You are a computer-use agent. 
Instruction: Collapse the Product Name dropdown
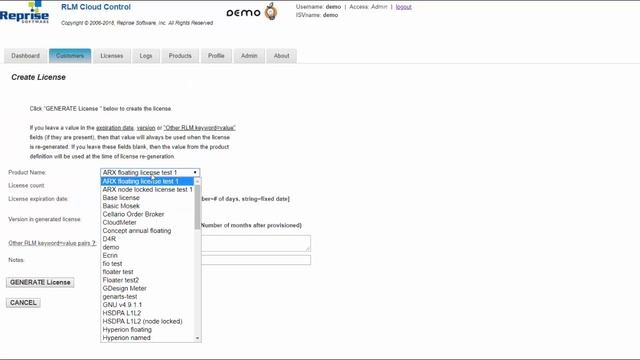(150, 173)
